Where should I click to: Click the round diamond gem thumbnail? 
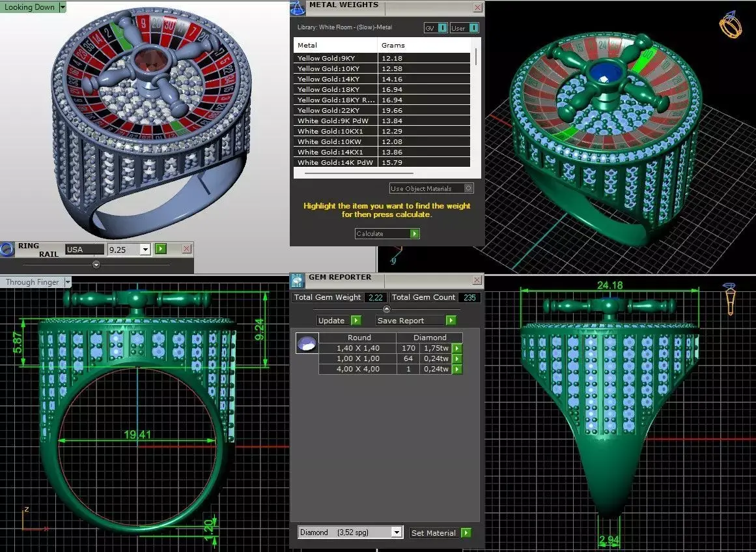[x=307, y=343]
